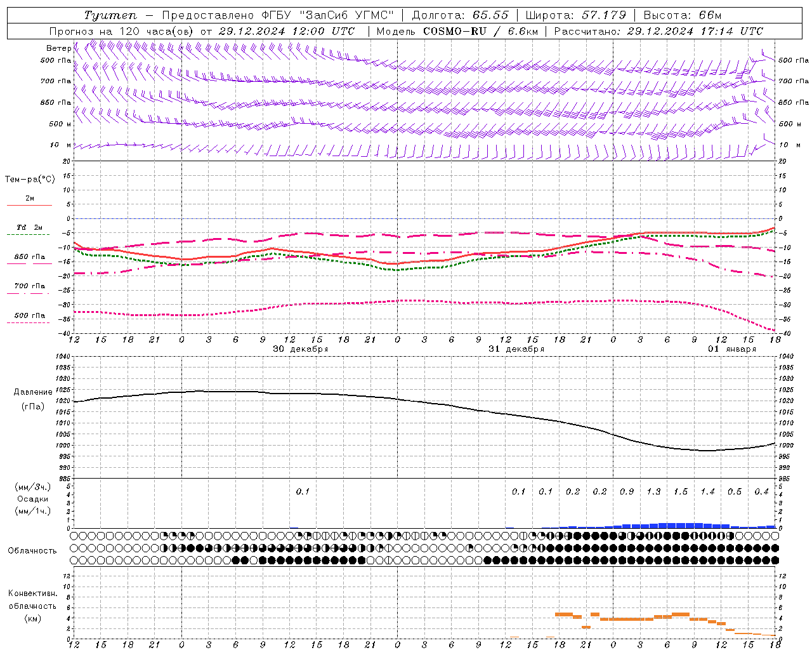This screenshot has height=650, width=812.
Task: Click the 'Конвективн.' convective cloud label
Action: tap(33, 594)
